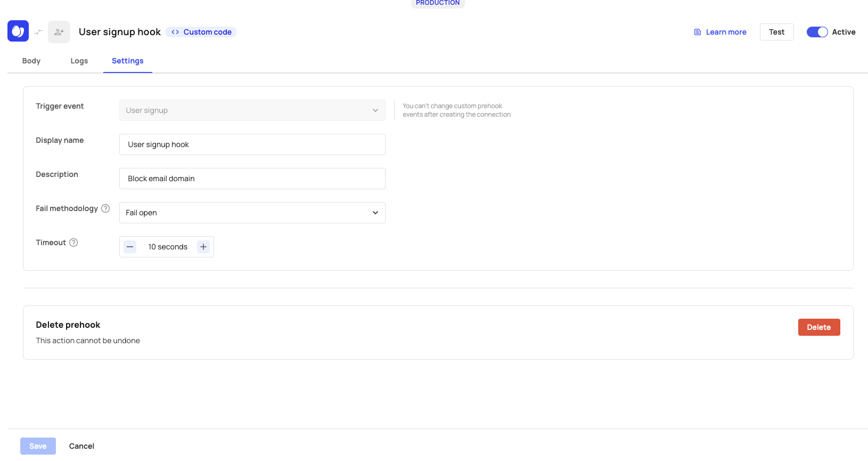Click the Learn more document icon

coord(698,32)
